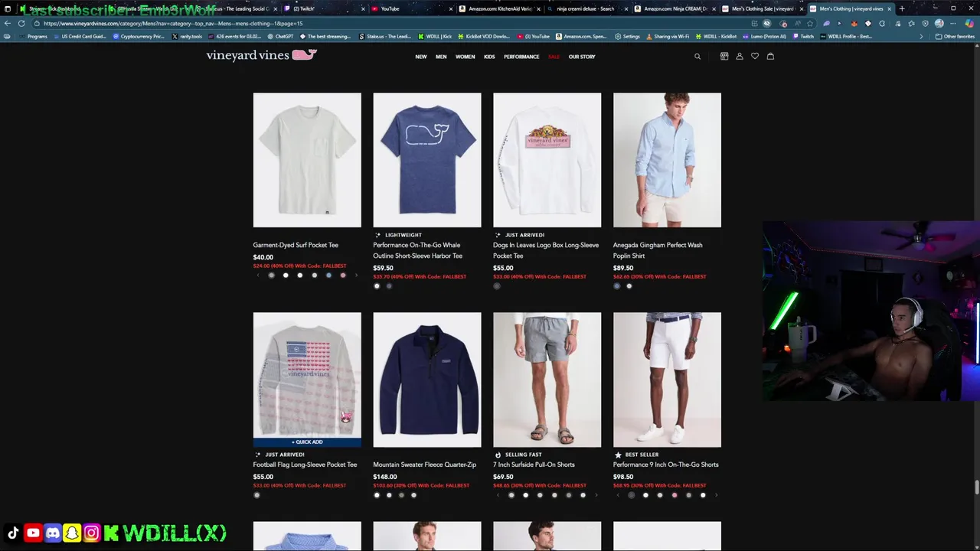Open the store locator icon in header
Viewport: 980px width, 551px height.
(x=724, y=57)
